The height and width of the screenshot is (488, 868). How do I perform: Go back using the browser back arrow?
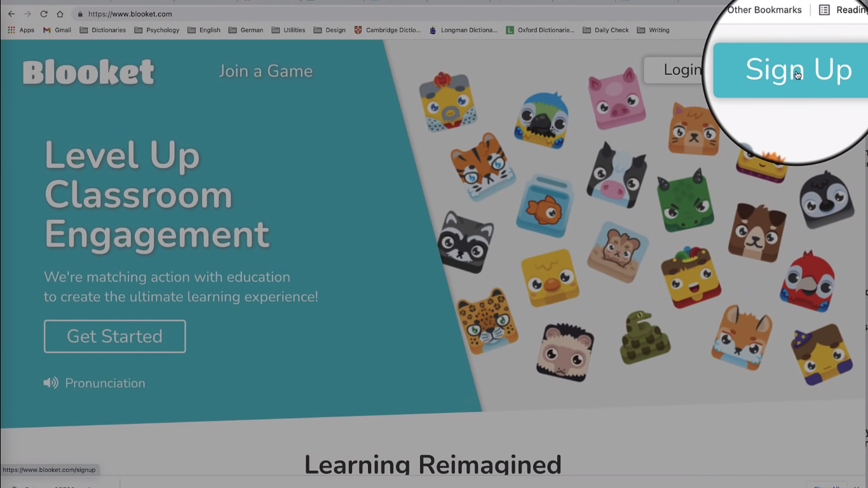click(x=11, y=14)
